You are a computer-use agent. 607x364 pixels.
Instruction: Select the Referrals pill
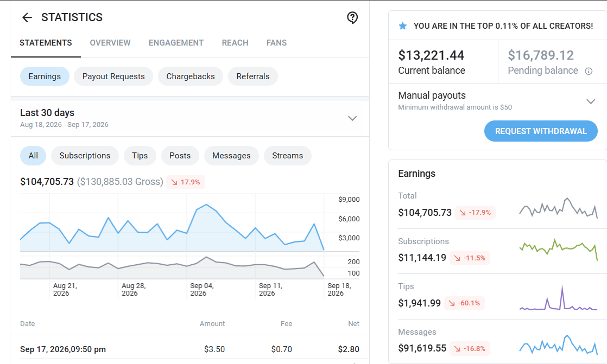(x=253, y=76)
